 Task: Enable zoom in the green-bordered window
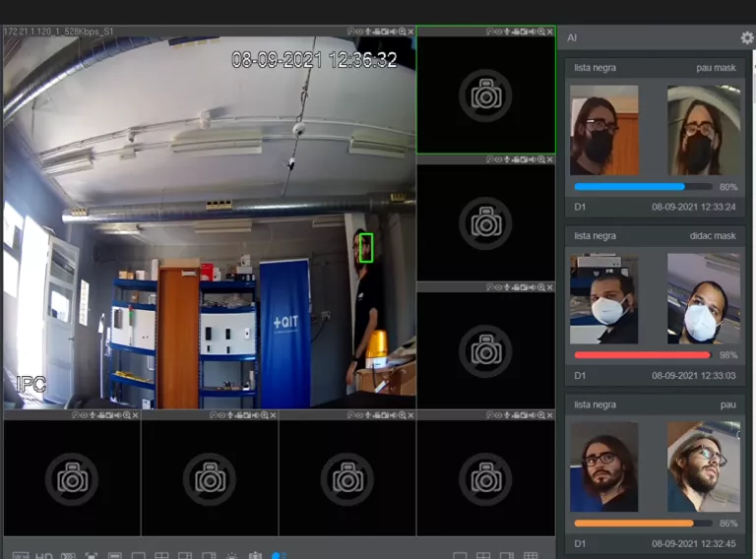tap(541, 31)
